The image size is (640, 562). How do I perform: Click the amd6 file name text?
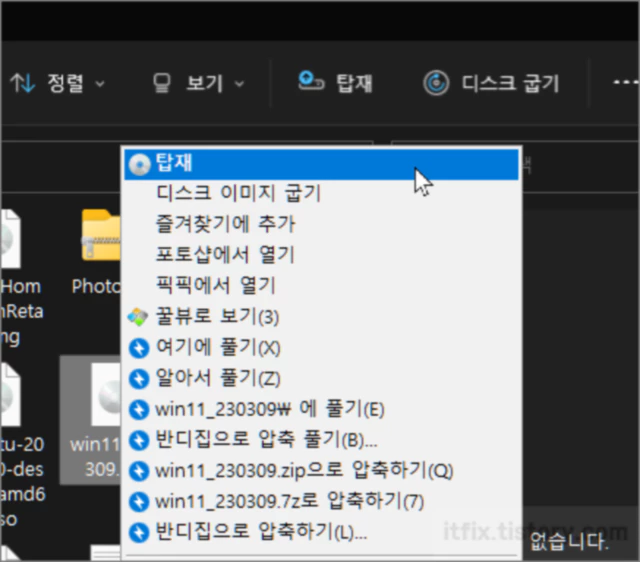click(23, 494)
